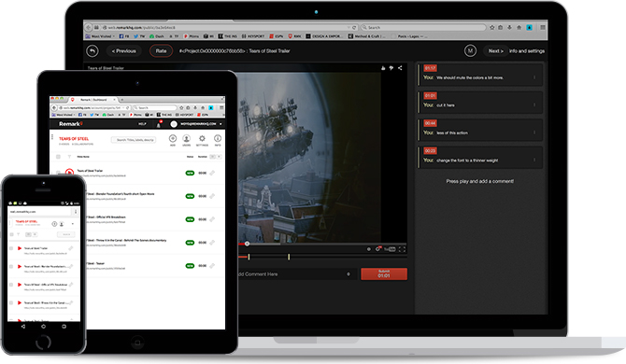Open the notification bell on tablet
This screenshot has height=364, width=626.
coord(159,124)
